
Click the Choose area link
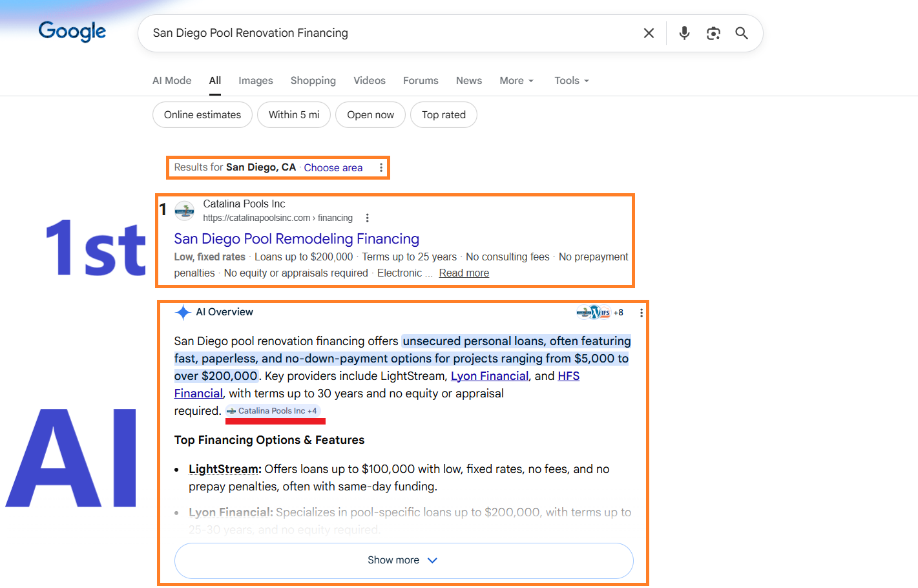(333, 168)
